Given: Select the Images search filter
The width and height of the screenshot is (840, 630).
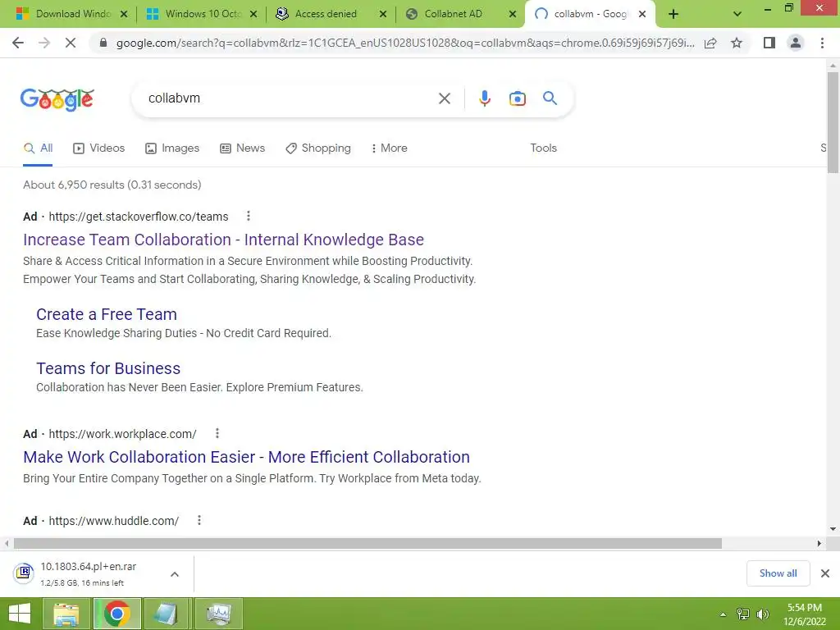Looking at the screenshot, I should [x=172, y=148].
